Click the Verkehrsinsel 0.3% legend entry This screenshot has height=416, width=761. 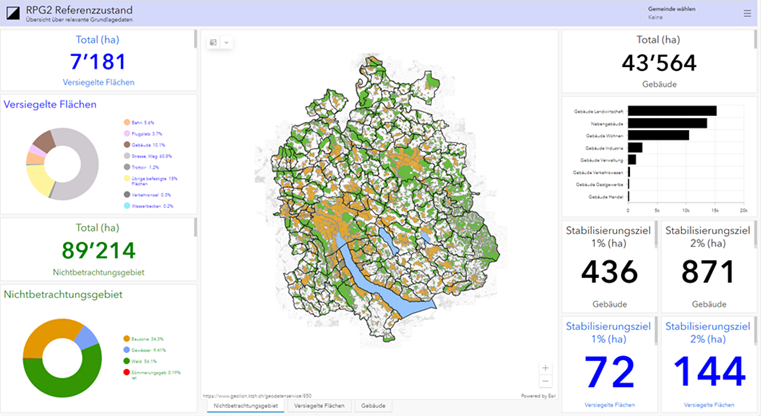[148, 195]
